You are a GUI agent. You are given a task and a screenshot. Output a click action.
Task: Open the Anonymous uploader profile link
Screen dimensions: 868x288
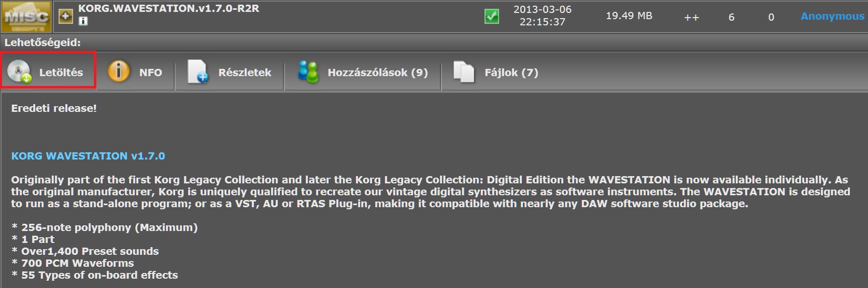832,16
